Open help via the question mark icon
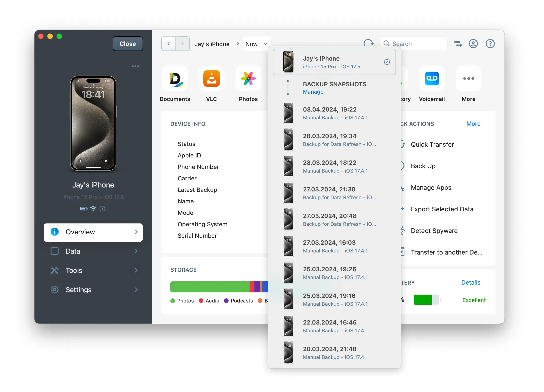This screenshot has width=544, height=392. point(490,43)
